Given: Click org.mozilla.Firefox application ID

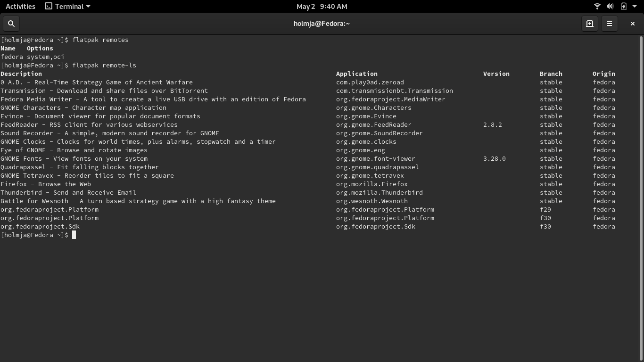Looking at the screenshot, I should 372,184.
